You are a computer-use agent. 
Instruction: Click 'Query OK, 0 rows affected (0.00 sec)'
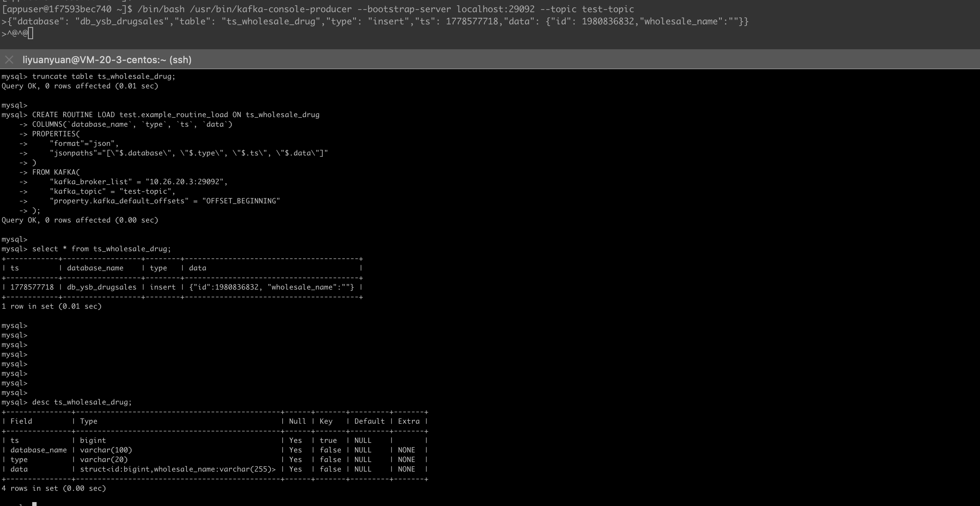pyautogui.click(x=80, y=220)
